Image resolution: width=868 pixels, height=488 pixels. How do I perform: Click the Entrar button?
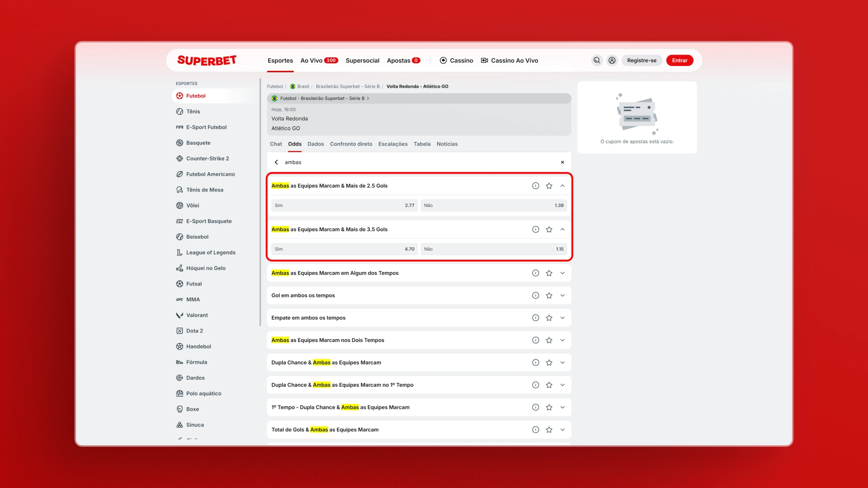coord(679,61)
